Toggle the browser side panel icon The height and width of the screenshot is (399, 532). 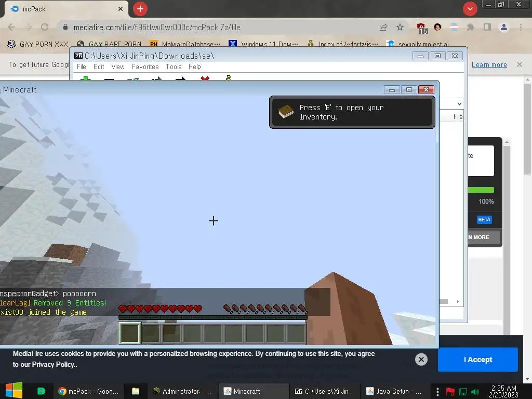(487, 27)
